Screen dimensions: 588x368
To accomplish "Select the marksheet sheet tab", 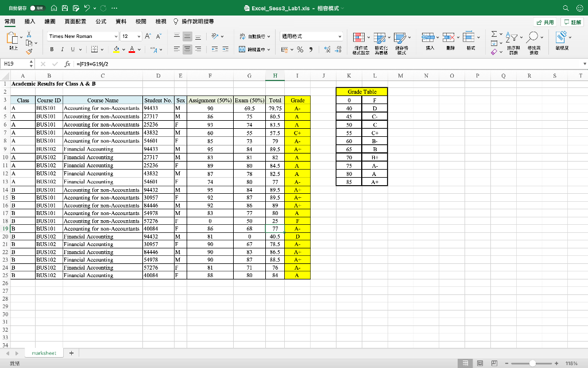I will click(44, 353).
